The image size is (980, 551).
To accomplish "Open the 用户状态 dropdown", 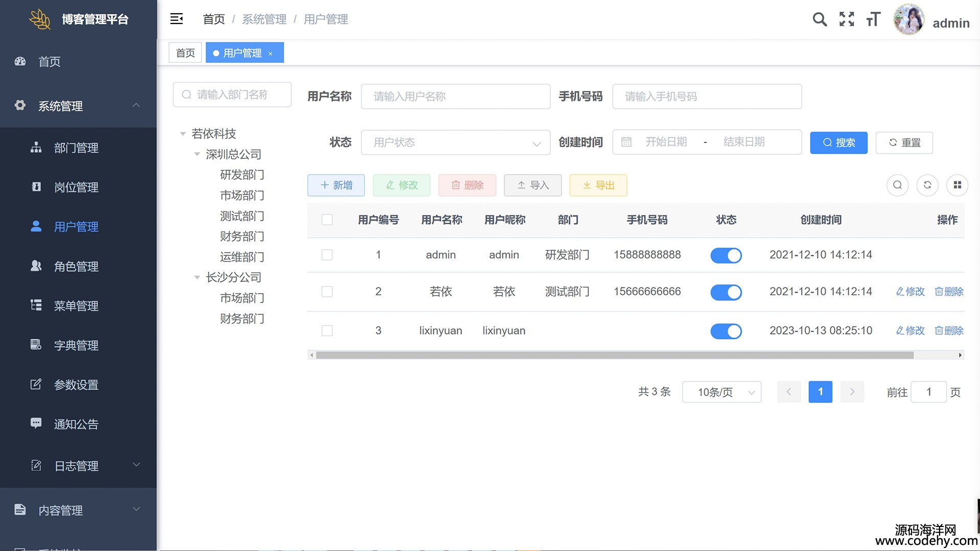I will point(455,142).
